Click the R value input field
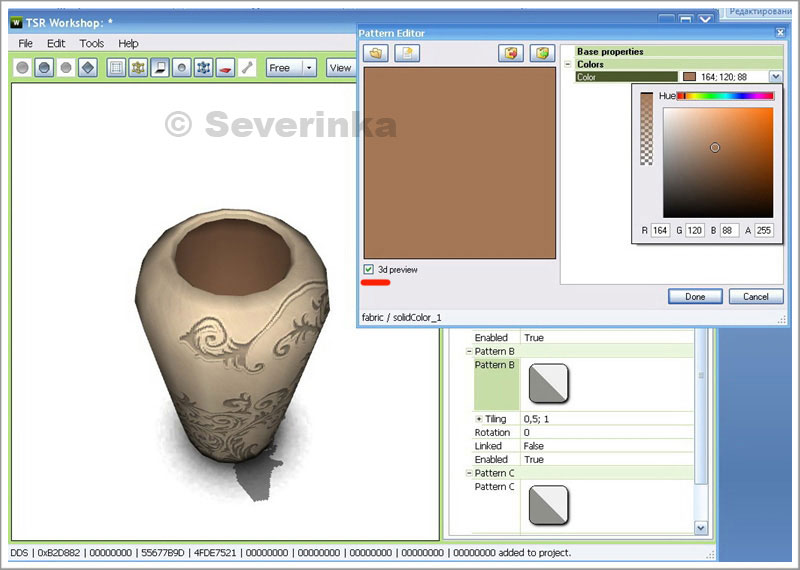Image resolution: width=800 pixels, height=570 pixels. point(660,231)
